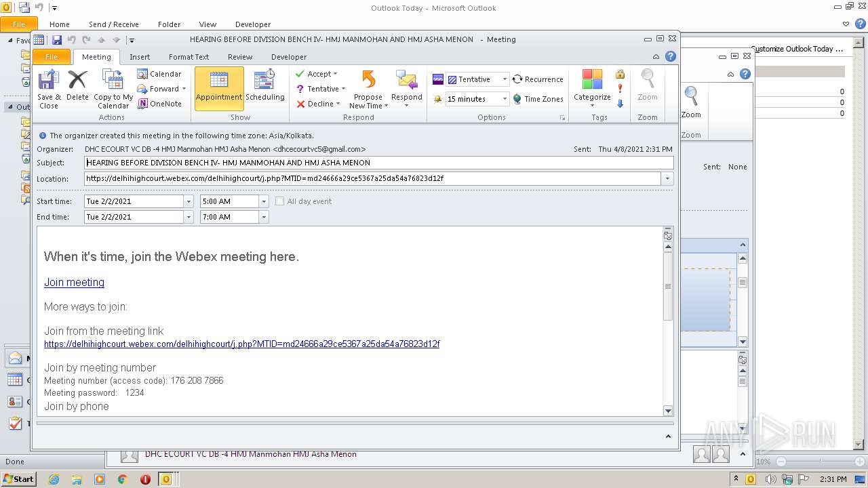Open meeting window Help question mark
The width and height of the screenshot is (868, 488).
tap(671, 57)
